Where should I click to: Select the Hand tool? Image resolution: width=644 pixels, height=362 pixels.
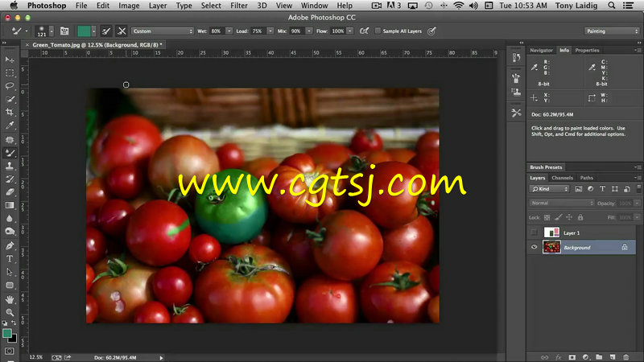pyautogui.click(x=10, y=299)
